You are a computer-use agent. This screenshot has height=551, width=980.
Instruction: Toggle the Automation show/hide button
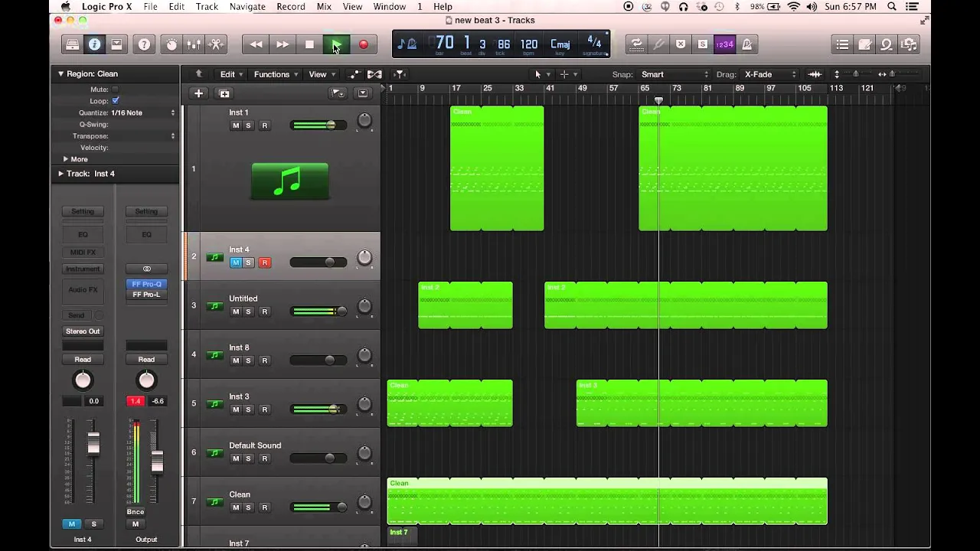354,74
